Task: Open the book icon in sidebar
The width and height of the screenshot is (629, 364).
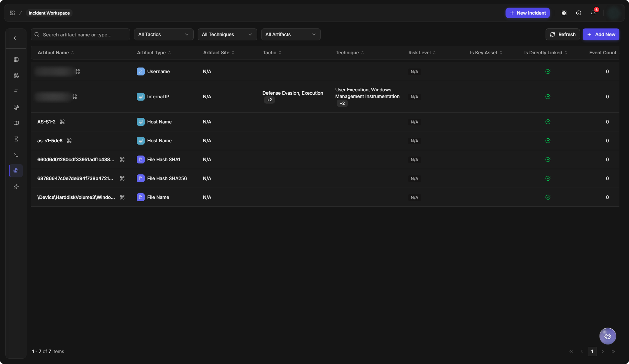Action: [16, 123]
